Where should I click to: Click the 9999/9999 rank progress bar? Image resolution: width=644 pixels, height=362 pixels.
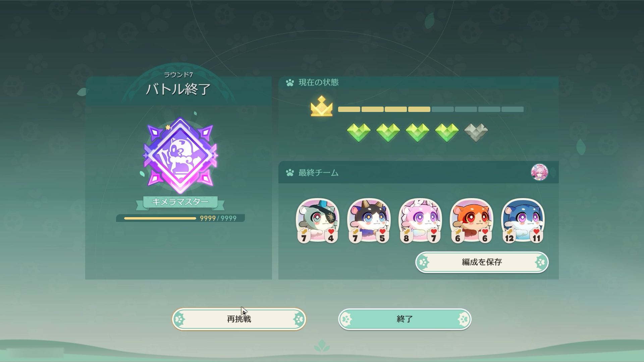tap(180, 218)
